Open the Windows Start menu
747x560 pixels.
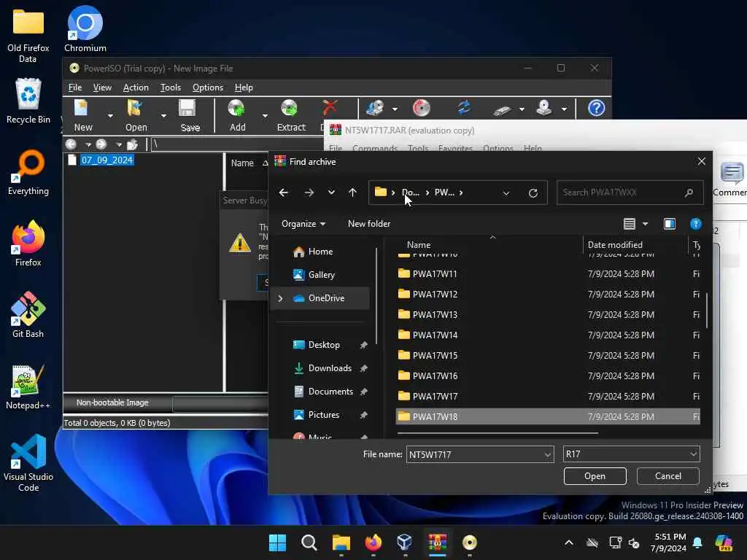point(277,542)
